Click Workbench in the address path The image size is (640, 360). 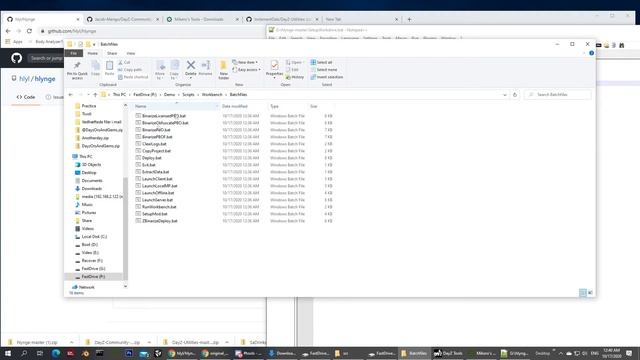[212, 95]
